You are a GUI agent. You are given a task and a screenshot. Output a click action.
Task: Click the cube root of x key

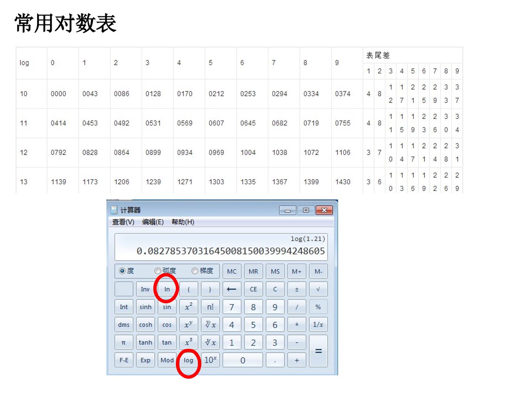coord(210,342)
